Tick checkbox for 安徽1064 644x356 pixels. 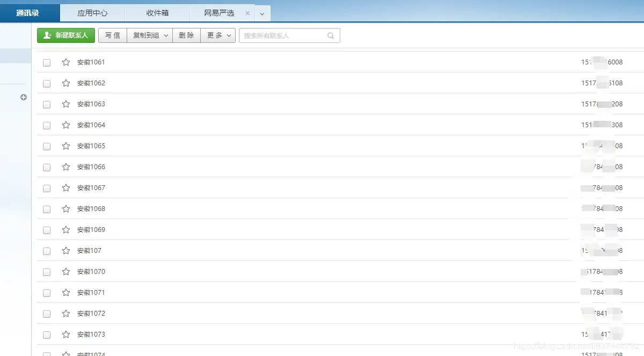coord(47,126)
